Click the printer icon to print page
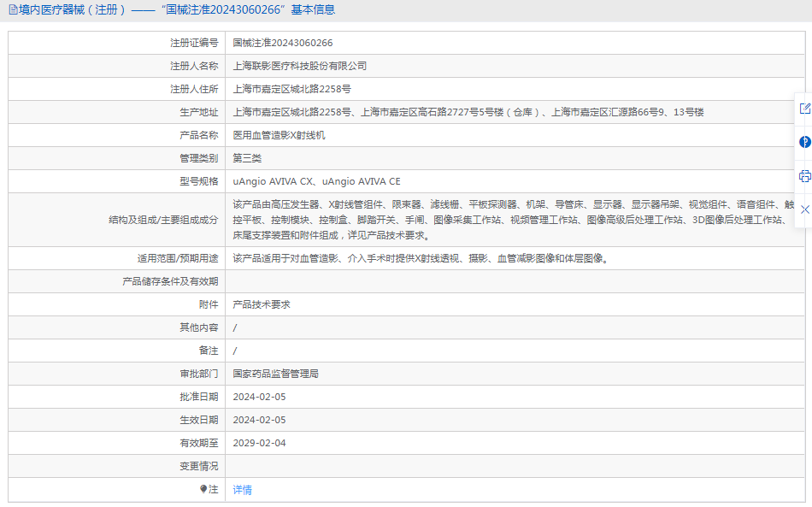 point(805,176)
